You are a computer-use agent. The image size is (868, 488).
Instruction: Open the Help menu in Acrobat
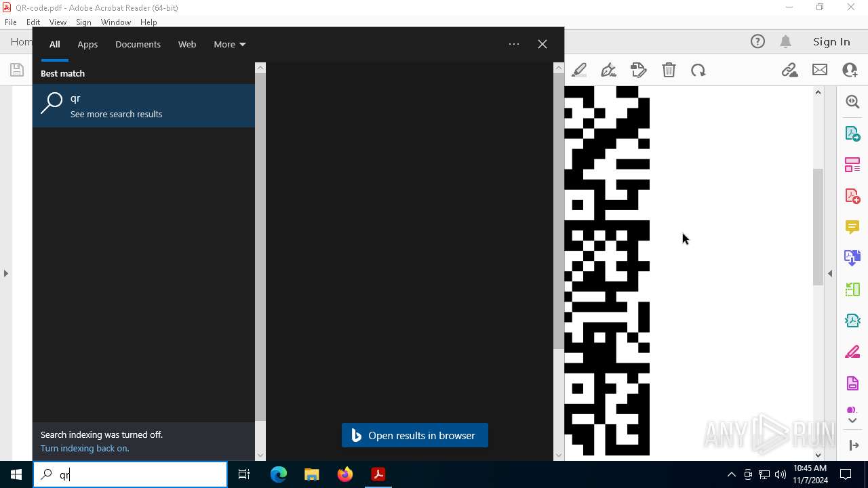coord(149,22)
